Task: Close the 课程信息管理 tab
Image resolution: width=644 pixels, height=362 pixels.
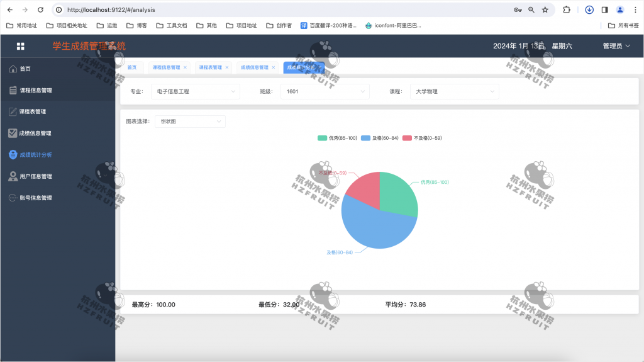Action: point(186,67)
